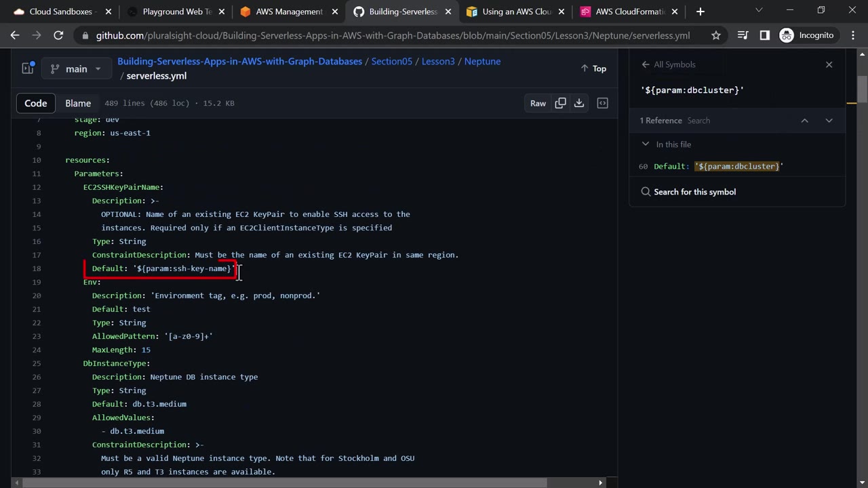Click the serverless.yml file name heading
Viewport: 868px width, 488px height.
pos(157,76)
